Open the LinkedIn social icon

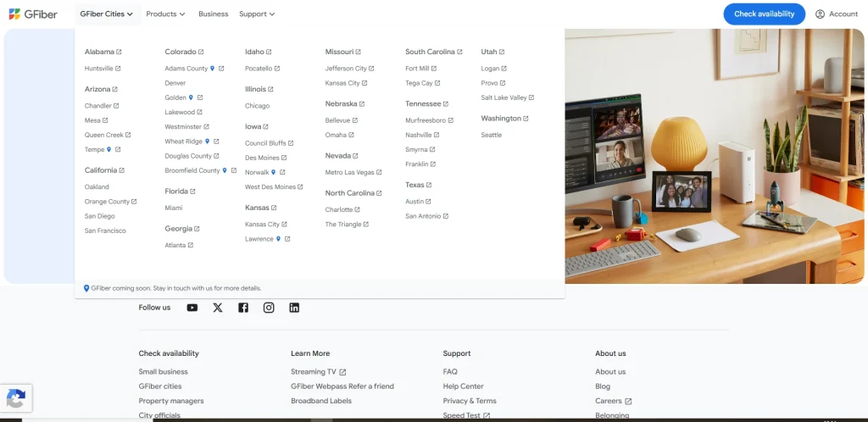pyautogui.click(x=294, y=308)
